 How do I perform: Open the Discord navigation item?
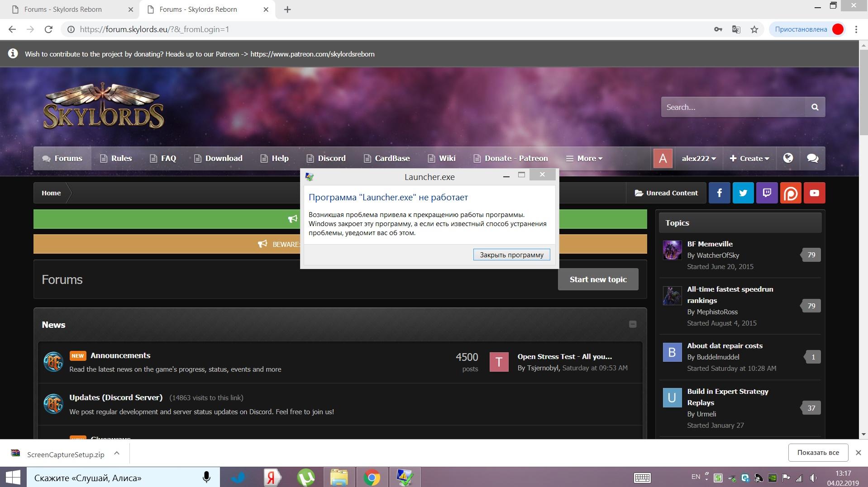pos(326,158)
